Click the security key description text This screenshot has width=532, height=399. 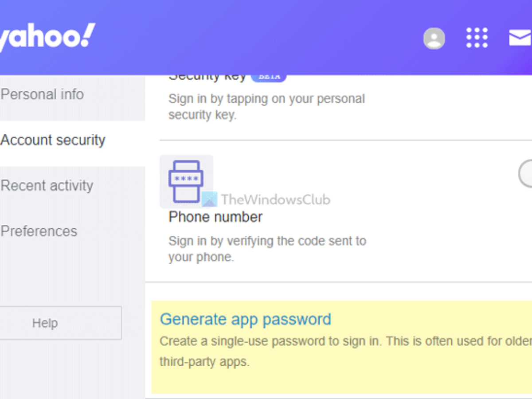click(x=266, y=106)
